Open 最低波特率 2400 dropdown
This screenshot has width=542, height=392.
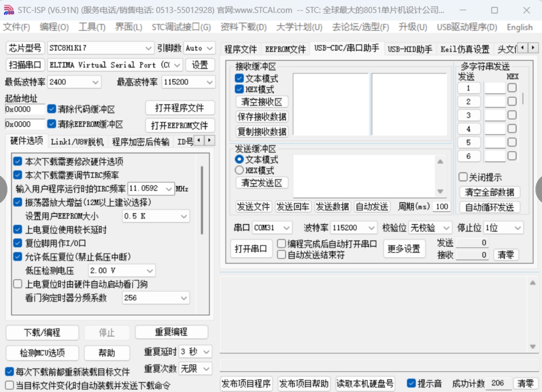tap(74, 82)
